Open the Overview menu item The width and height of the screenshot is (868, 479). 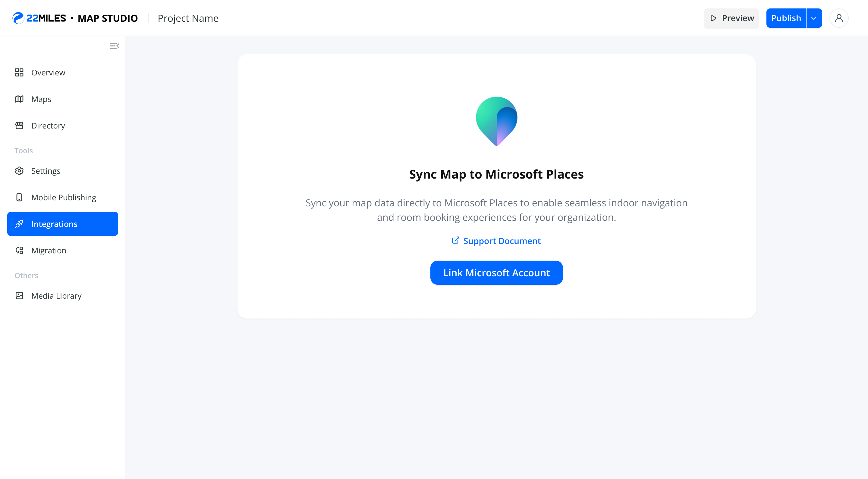point(63,72)
